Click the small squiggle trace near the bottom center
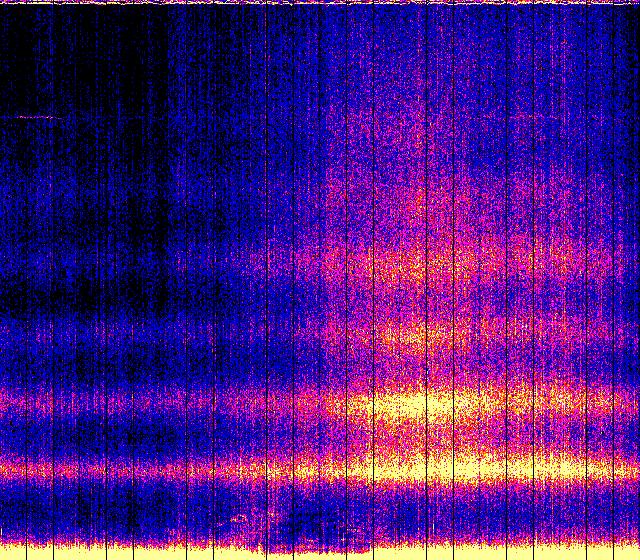The width and height of the screenshot is (640, 560). pyautogui.click(x=240, y=519)
